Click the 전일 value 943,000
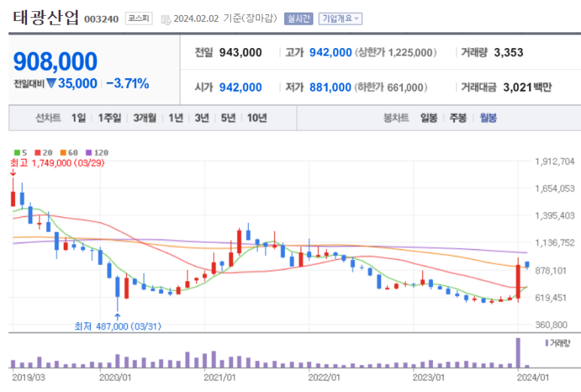 241,53
